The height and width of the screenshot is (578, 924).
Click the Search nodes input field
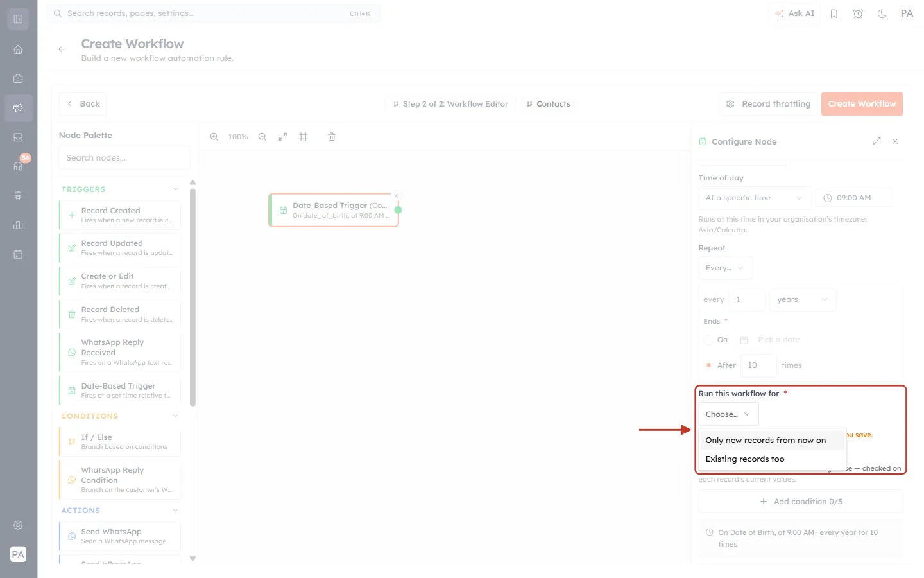124,158
